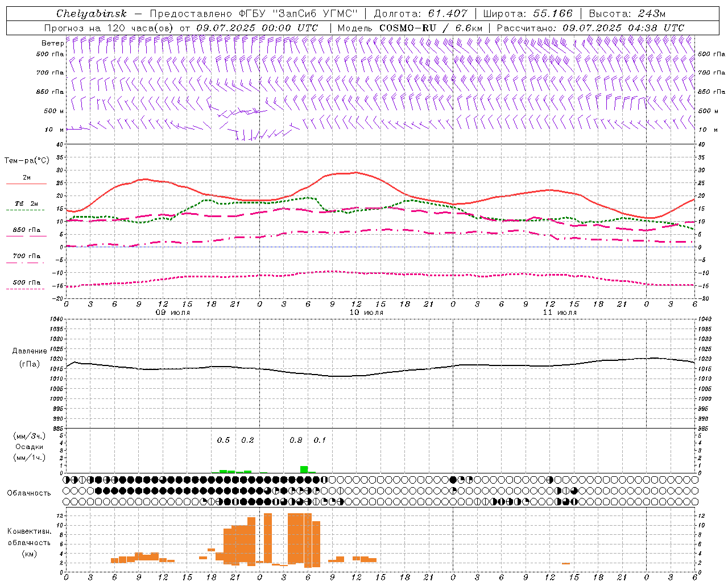Select the Прогноз на 120 часа(ов) text
Image resolution: width=728 pixels, height=582 pixels.
(x=109, y=28)
